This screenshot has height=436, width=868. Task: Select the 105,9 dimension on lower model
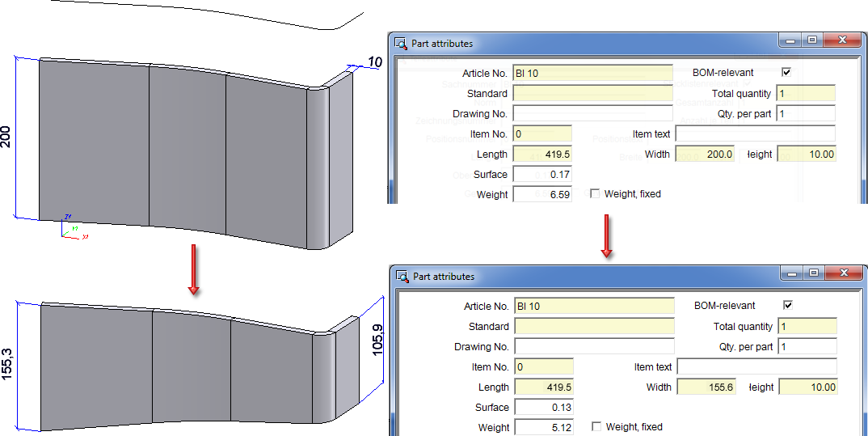pos(377,339)
